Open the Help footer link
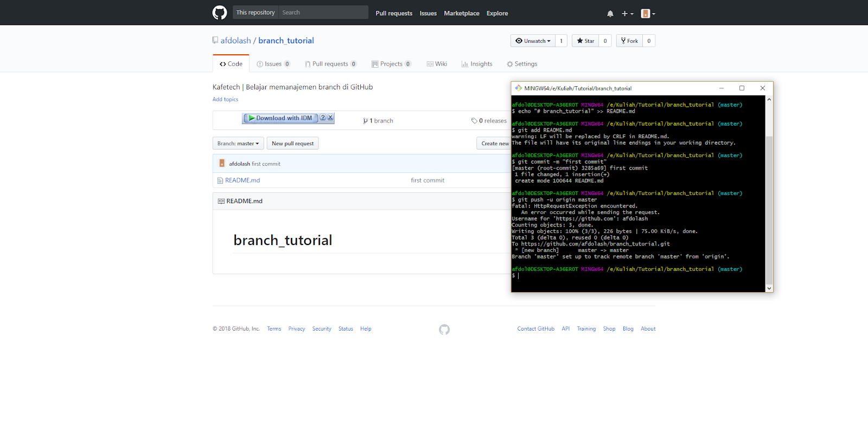The image size is (868, 433). pos(366,329)
